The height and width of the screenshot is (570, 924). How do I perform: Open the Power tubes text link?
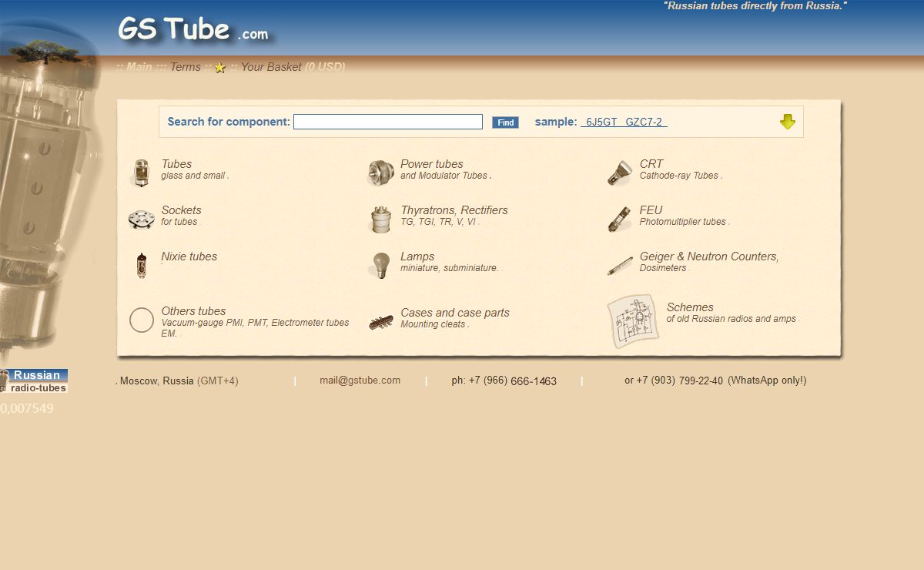point(432,164)
